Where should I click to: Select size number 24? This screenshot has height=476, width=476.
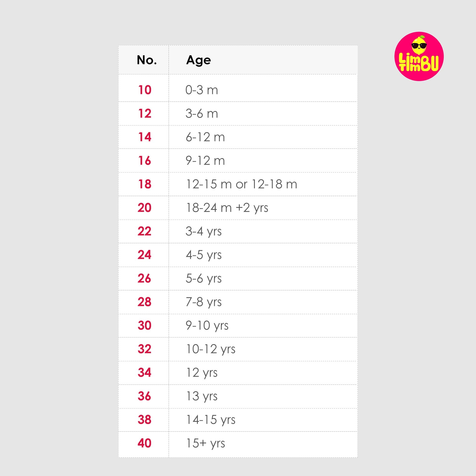(x=145, y=255)
